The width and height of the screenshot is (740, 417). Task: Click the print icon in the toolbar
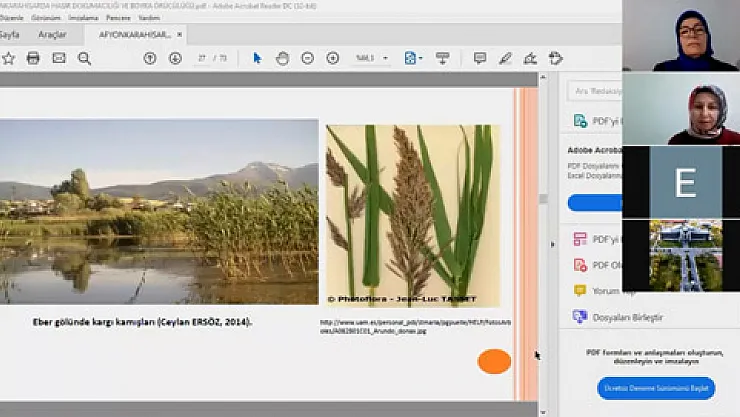33,58
